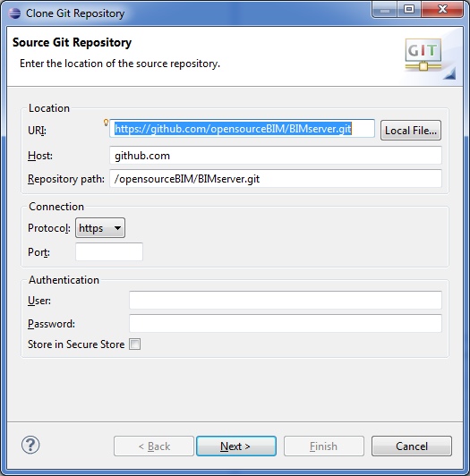This screenshot has height=476, width=470.
Task: Click the User field under Authentication
Action: point(286,300)
